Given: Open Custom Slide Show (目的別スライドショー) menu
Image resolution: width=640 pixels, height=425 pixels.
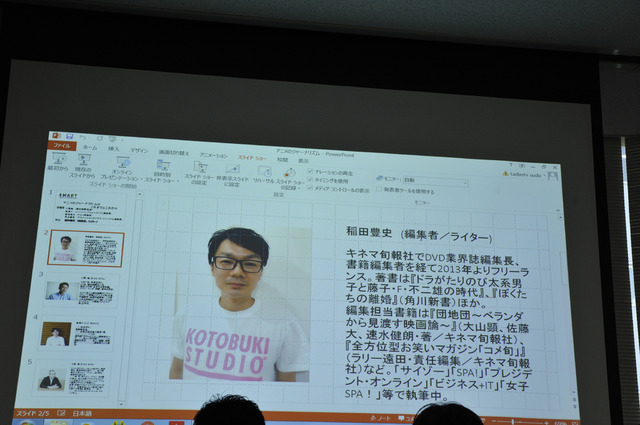Looking at the screenshot, I should [x=162, y=171].
